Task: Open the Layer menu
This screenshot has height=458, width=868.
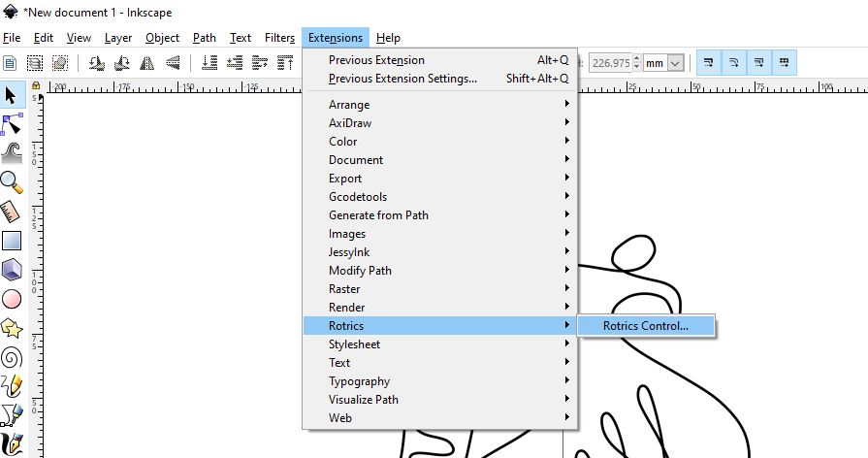Action: tap(118, 38)
